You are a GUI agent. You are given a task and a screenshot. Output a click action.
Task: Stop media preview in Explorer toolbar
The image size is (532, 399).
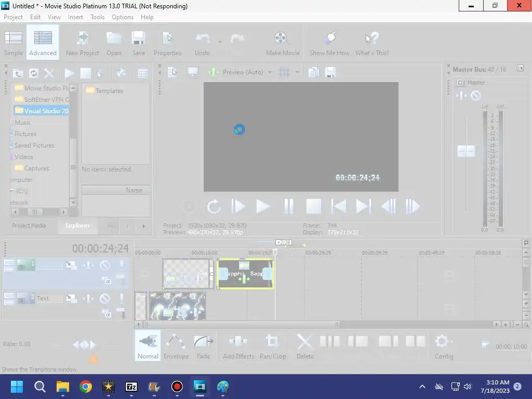click(x=85, y=73)
